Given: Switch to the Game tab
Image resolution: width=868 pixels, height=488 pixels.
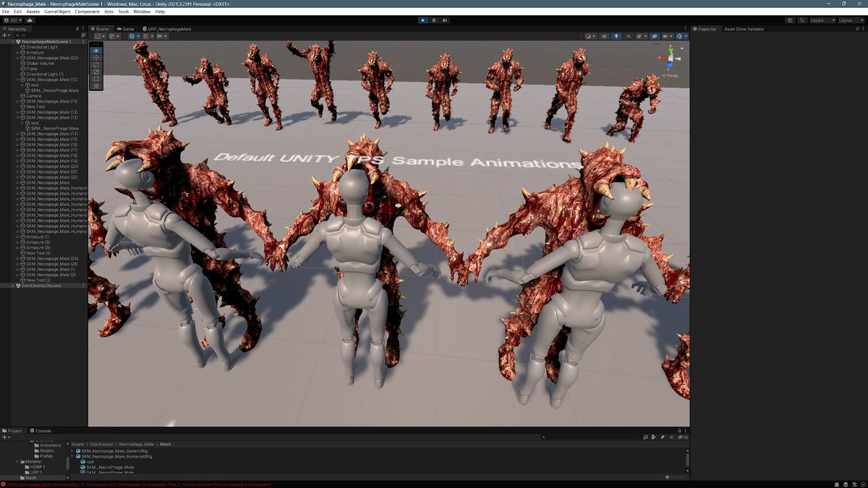Looking at the screenshot, I should [126, 29].
